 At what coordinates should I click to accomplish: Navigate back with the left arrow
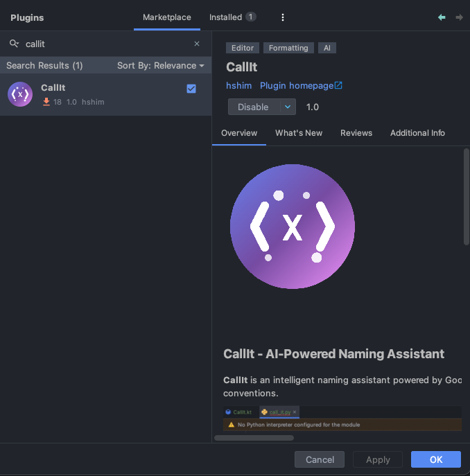pyautogui.click(x=442, y=17)
